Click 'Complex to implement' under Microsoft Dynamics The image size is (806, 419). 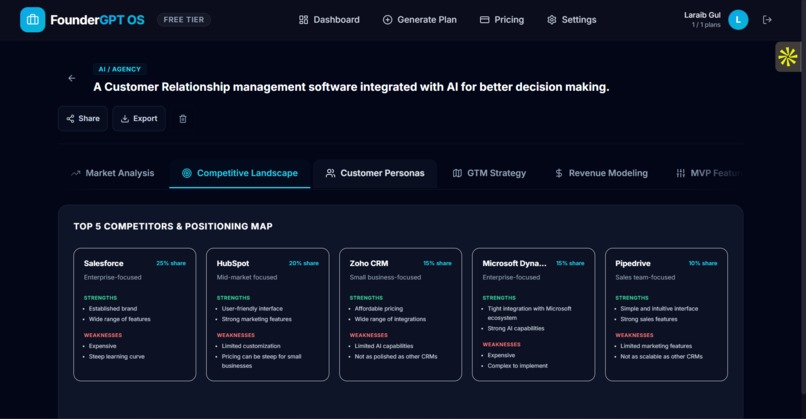pyautogui.click(x=518, y=366)
